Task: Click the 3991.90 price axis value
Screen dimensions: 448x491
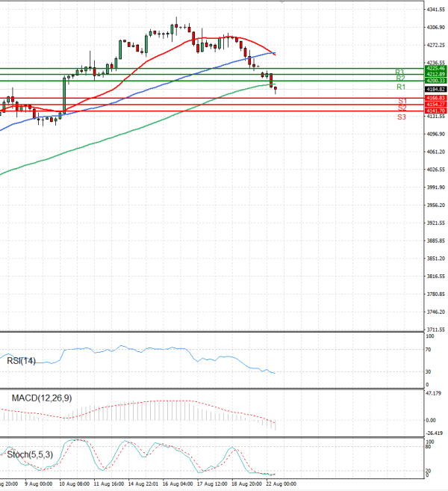Action: [436, 188]
